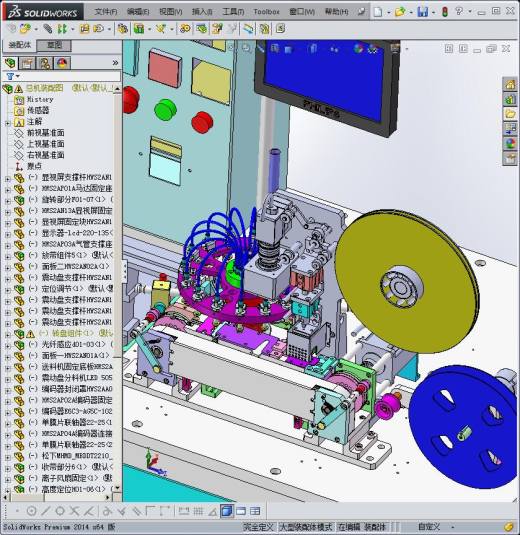Switch to the 装配体 tab
The image size is (520, 535).
19,45
